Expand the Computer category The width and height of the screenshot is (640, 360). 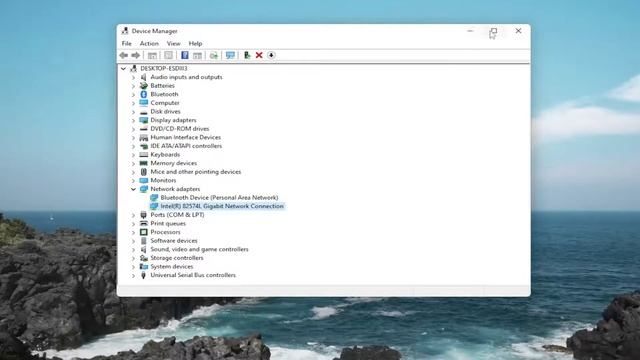[133, 103]
